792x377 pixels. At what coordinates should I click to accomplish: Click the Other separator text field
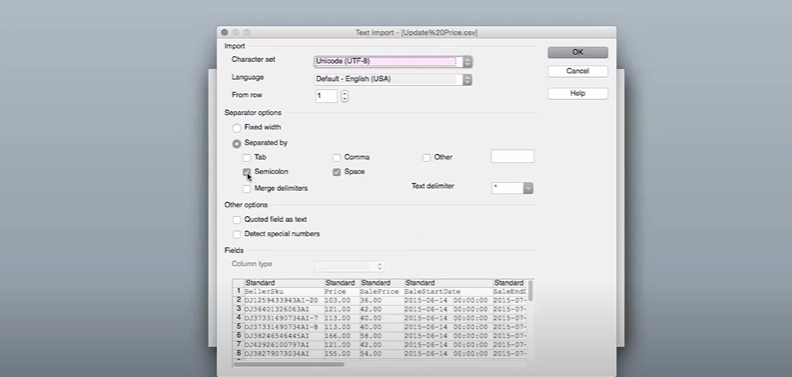pyautogui.click(x=512, y=156)
